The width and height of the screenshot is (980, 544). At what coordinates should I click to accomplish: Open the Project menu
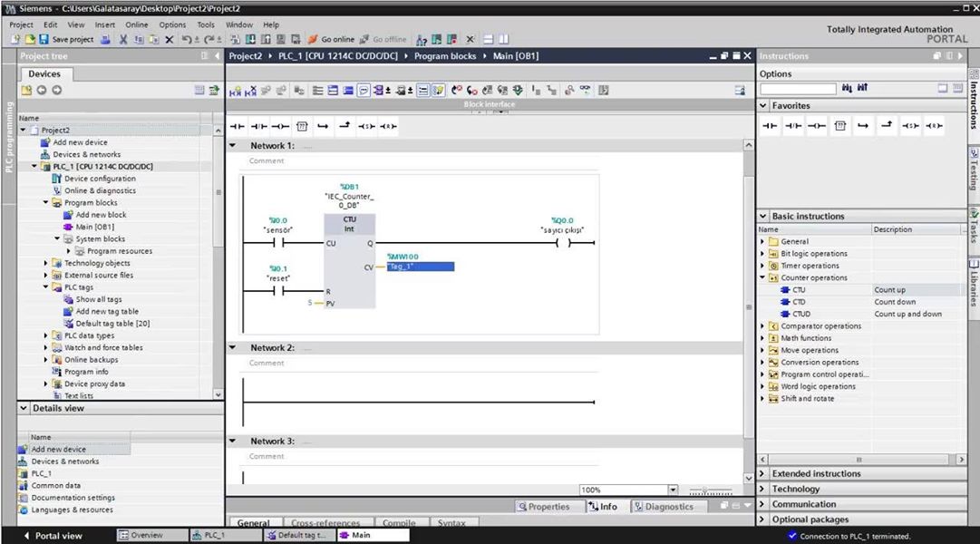pos(21,25)
